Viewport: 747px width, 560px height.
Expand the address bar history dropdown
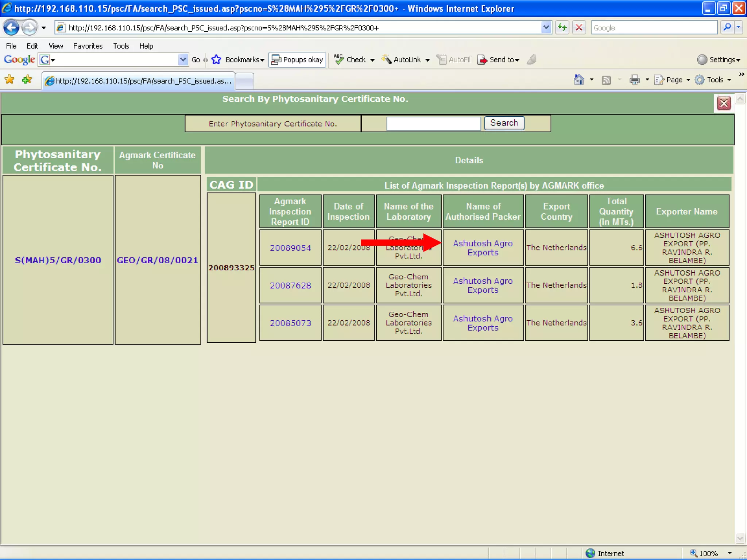point(546,28)
